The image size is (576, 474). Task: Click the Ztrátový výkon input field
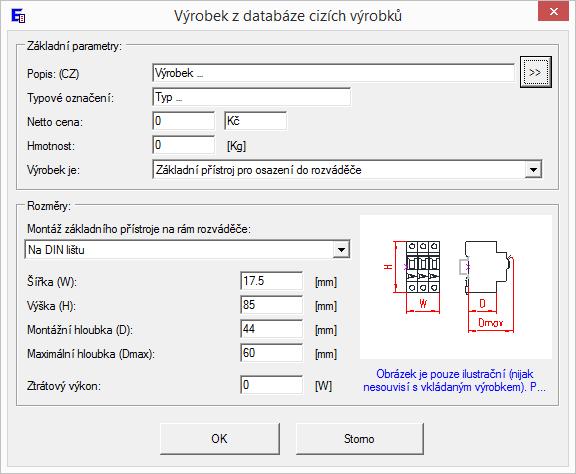[271, 385]
